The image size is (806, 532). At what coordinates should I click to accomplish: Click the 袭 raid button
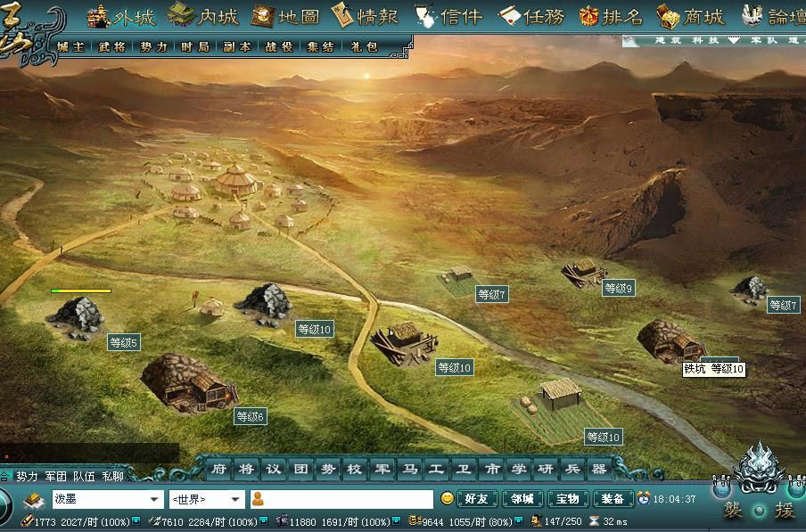click(733, 510)
